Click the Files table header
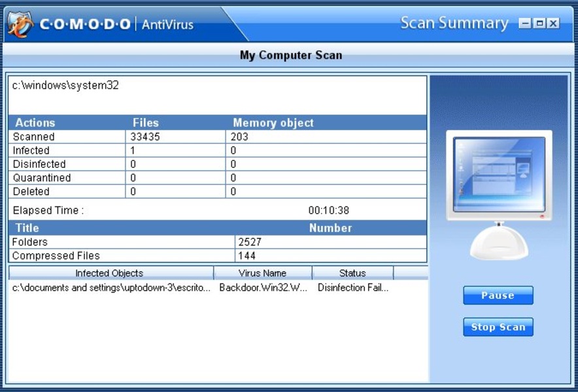The width and height of the screenshot is (578, 392). click(x=146, y=123)
